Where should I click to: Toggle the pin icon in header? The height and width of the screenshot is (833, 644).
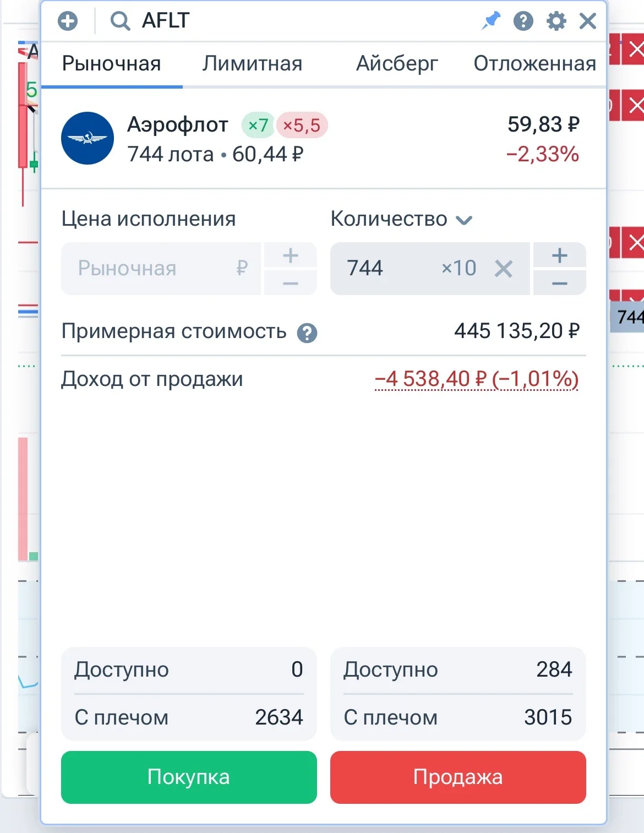[490, 21]
